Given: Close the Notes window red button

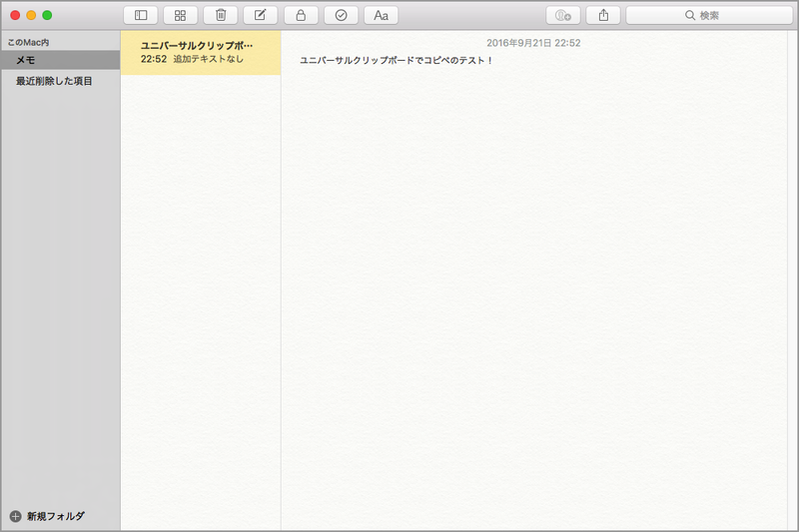Looking at the screenshot, I should 15,15.
